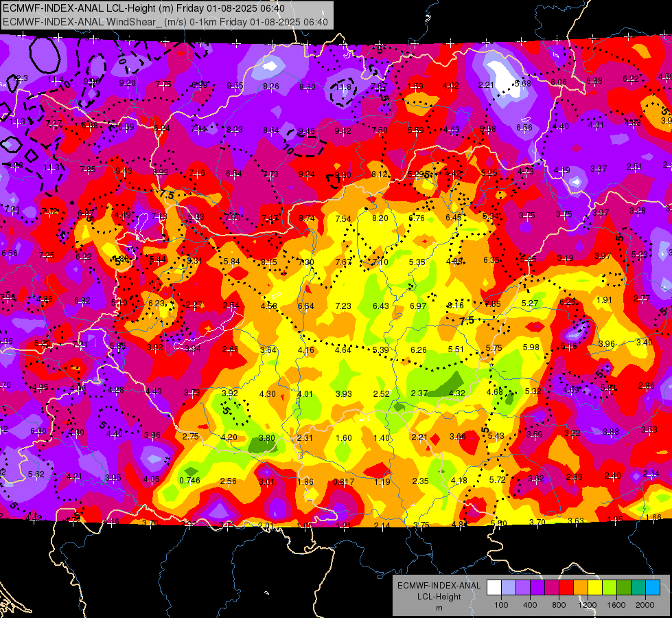Image resolution: width=672 pixels, height=618 pixels.
Task: Click the wind shear value 2.37
Action: coord(419,393)
